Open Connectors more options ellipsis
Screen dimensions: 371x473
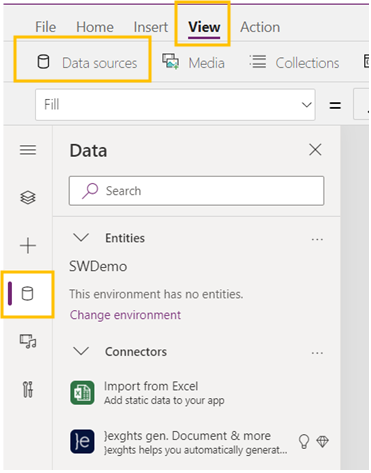tap(317, 353)
